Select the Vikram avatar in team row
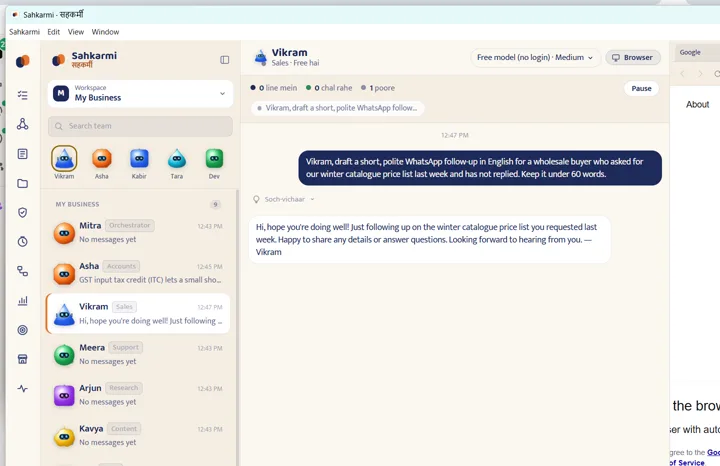The height and width of the screenshot is (466, 720). click(x=64, y=159)
